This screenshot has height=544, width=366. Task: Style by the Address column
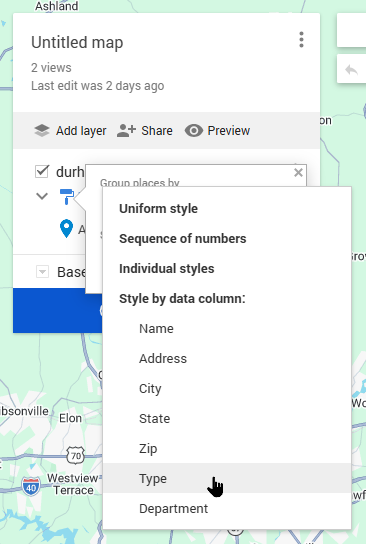[x=227, y=358]
